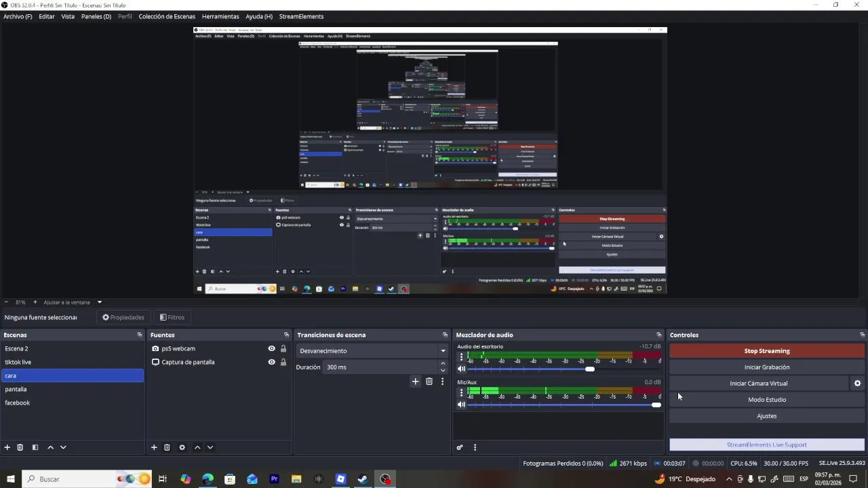Open File Explorer from the taskbar
868x488 pixels.
click(296, 479)
